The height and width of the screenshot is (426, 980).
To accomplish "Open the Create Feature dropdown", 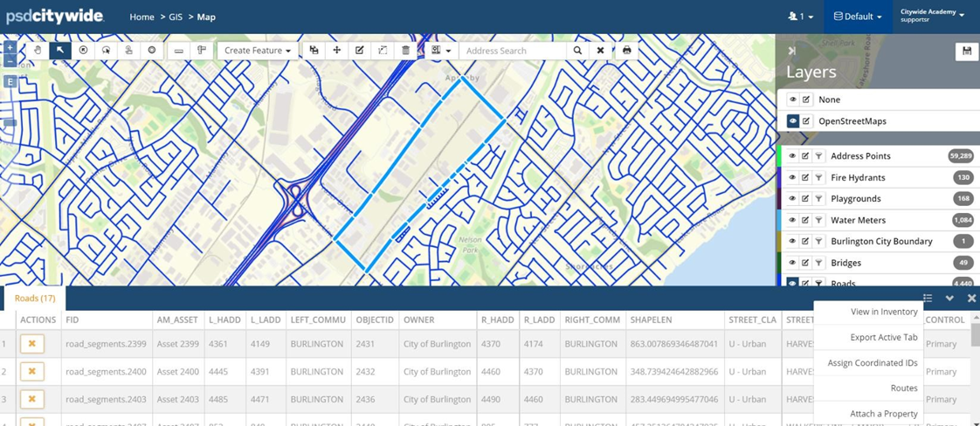I will (258, 51).
